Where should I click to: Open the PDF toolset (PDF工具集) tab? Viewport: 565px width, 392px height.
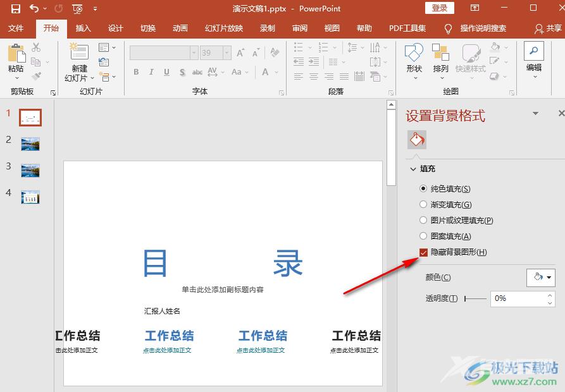point(407,28)
